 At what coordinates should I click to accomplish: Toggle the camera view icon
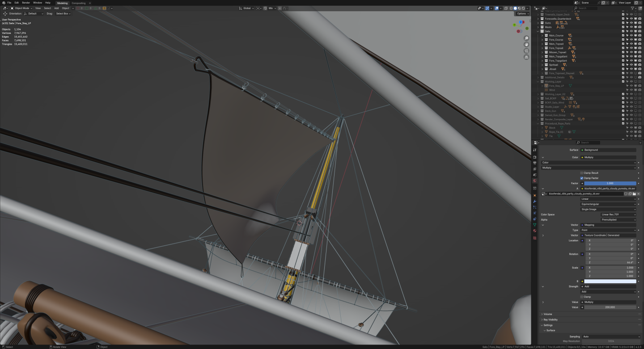(526, 51)
